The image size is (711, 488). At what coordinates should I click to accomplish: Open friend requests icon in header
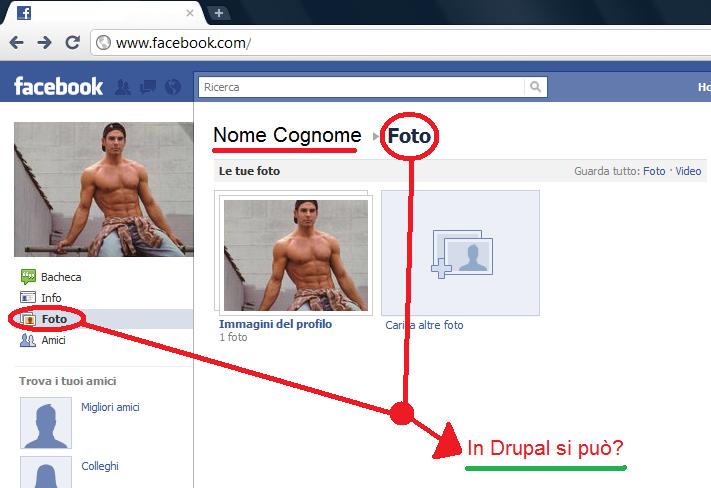[122, 87]
